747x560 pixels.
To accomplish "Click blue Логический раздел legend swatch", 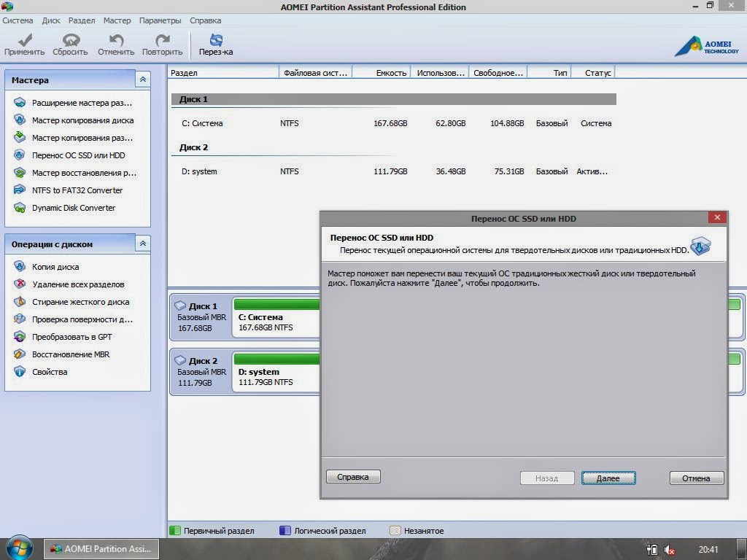I will pyautogui.click(x=285, y=531).
